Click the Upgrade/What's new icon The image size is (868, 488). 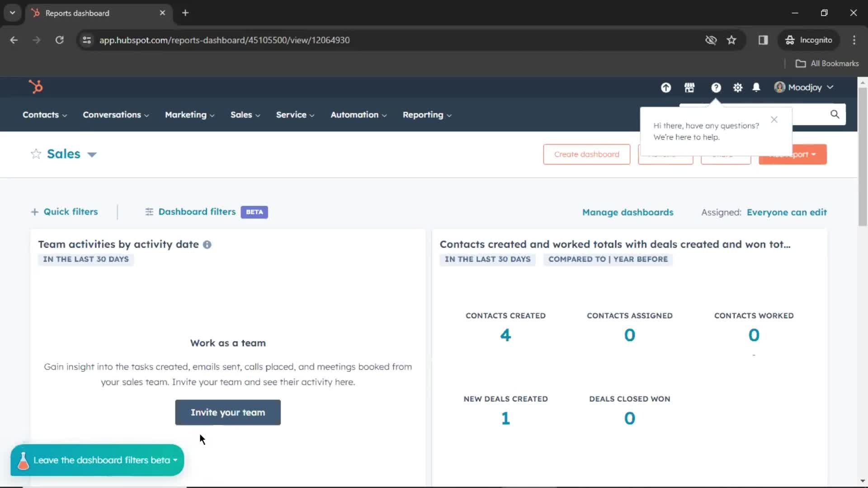666,87
